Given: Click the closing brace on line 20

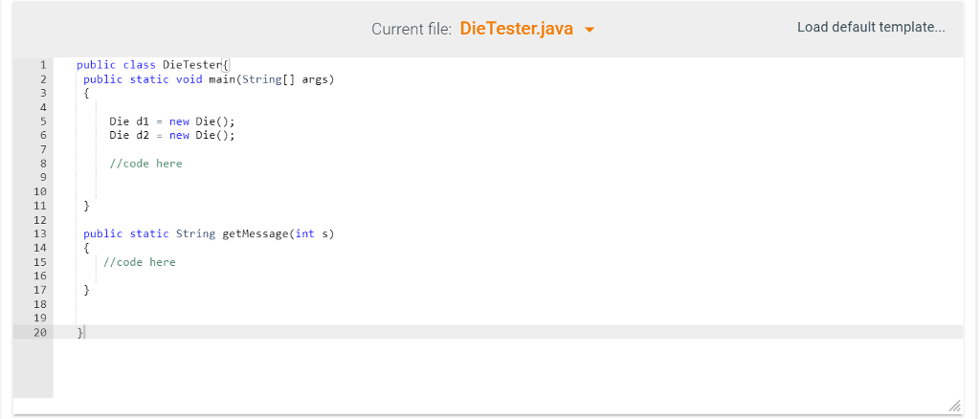Looking at the screenshot, I should [x=80, y=332].
